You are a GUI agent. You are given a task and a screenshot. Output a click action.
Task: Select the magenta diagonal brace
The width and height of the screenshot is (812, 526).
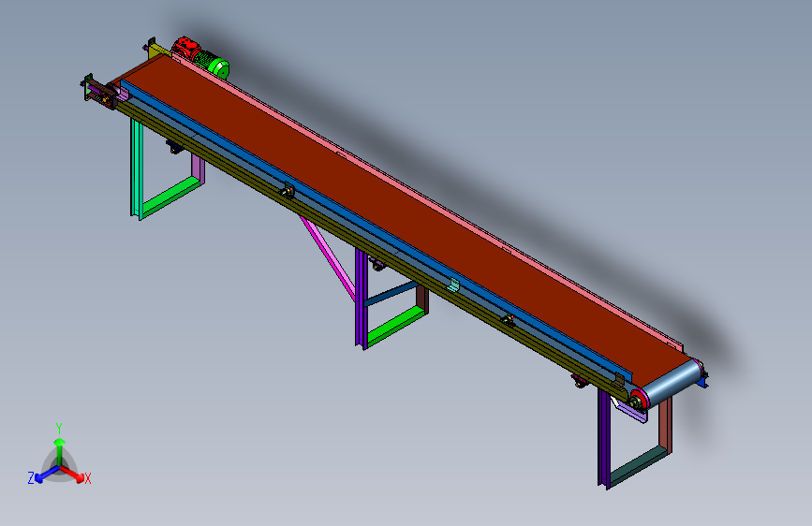(x=329, y=256)
